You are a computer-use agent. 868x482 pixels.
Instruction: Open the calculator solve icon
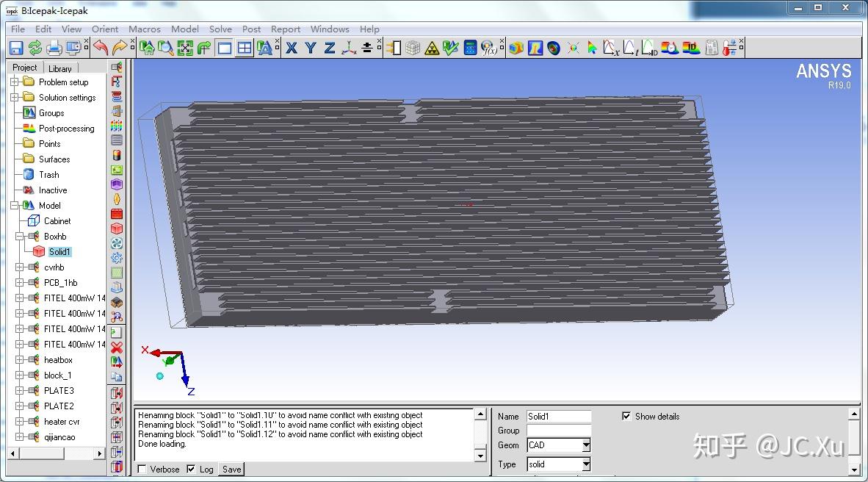[x=470, y=48]
